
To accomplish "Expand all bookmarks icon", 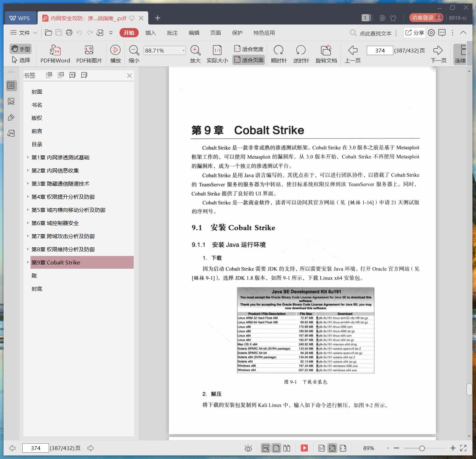I will [x=49, y=75].
